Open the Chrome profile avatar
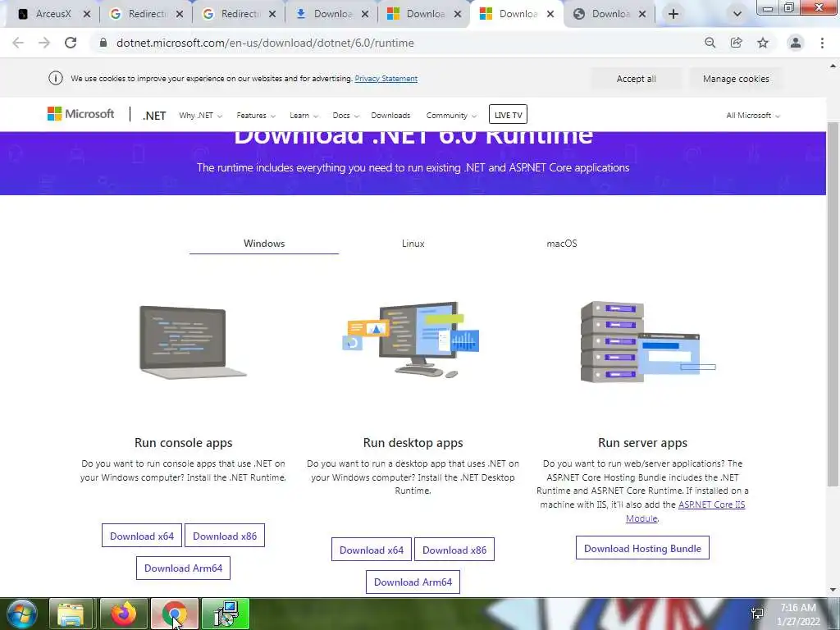Viewport: 840px width, 630px height. [796, 43]
